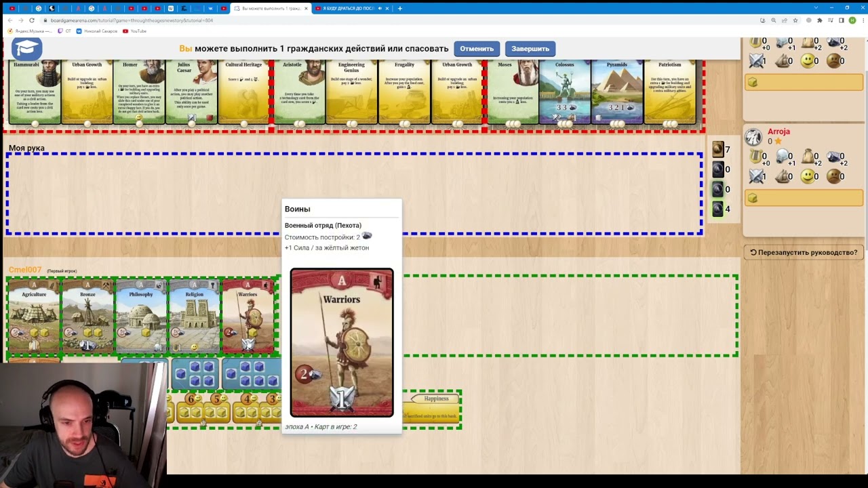Click the Agriculture farm card
Viewport: 868px width, 488px height.
point(34,317)
